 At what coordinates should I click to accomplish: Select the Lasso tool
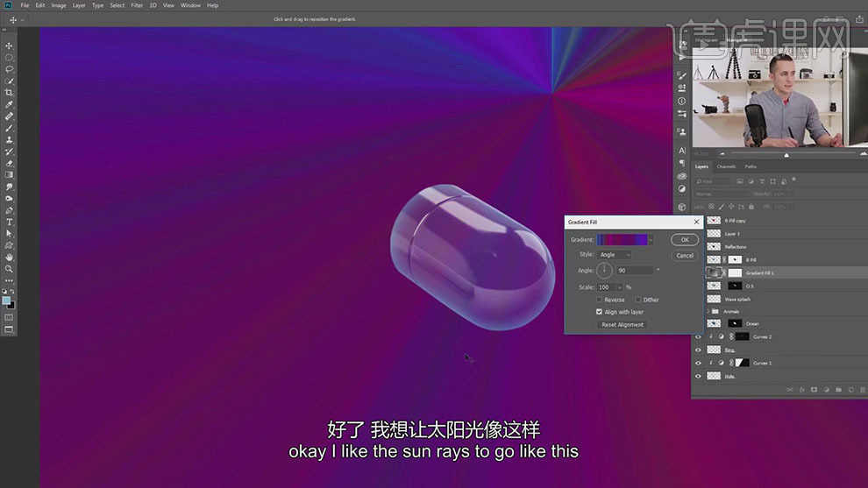pyautogui.click(x=9, y=69)
